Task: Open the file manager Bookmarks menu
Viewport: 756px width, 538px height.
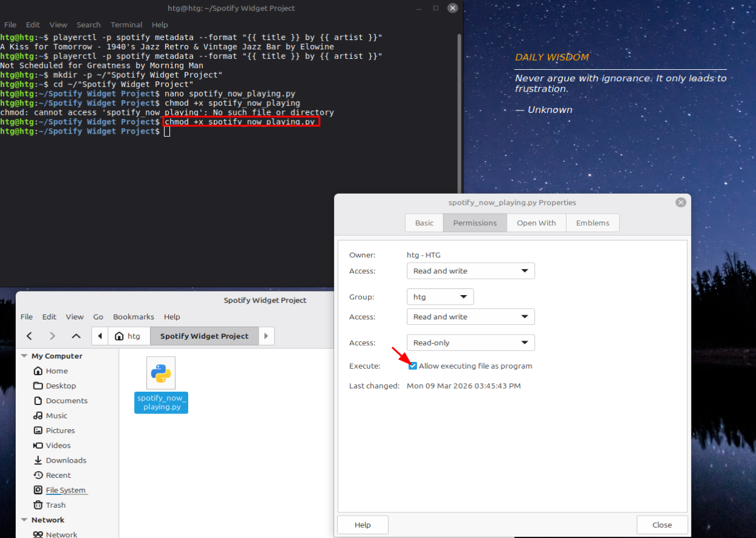Action: (x=134, y=317)
